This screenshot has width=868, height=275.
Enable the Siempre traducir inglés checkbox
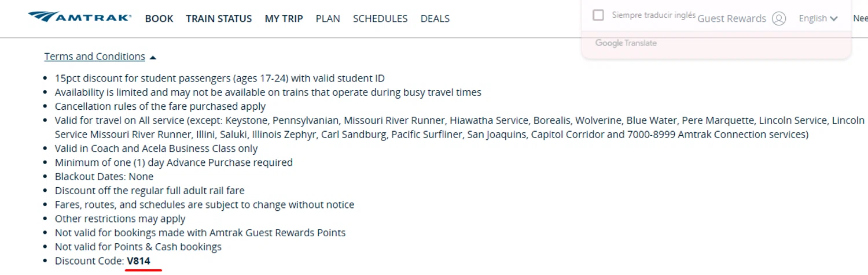598,15
